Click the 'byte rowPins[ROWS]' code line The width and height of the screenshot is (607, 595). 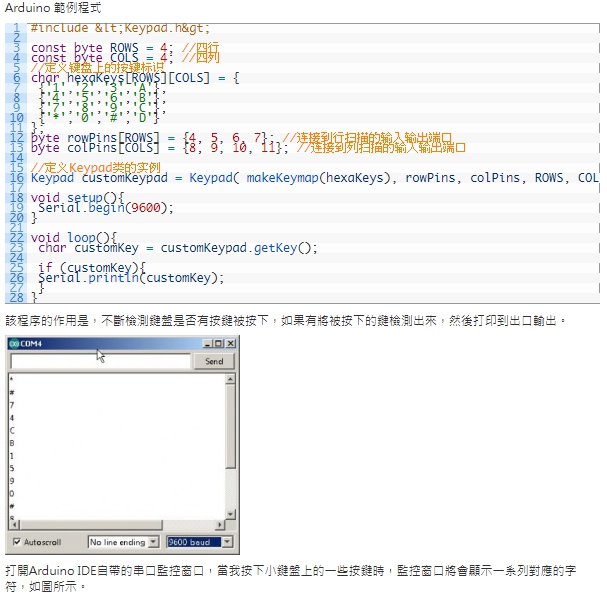[x=241, y=138]
